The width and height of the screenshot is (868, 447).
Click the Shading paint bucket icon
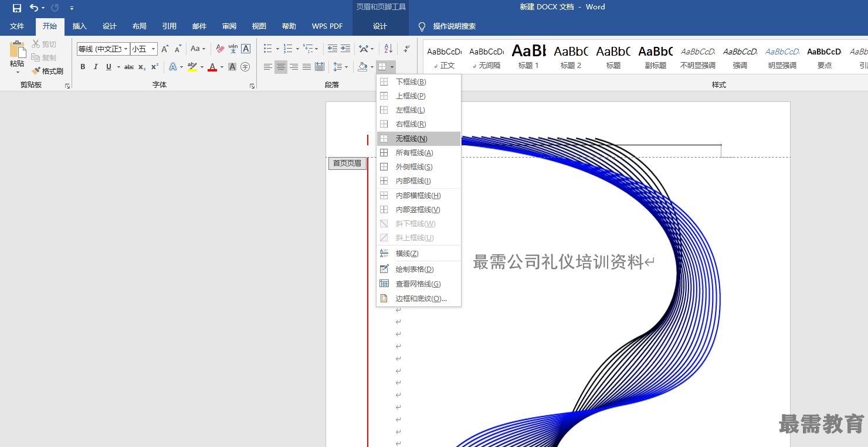(362, 67)
